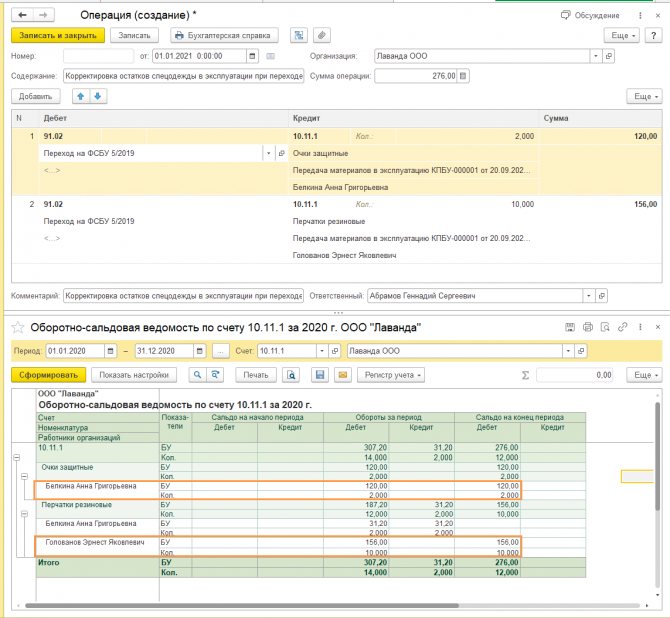The width and height of the screenshot is (670, 618).
Task: Click the report preview magnifier icon
Action: (291, 375)
